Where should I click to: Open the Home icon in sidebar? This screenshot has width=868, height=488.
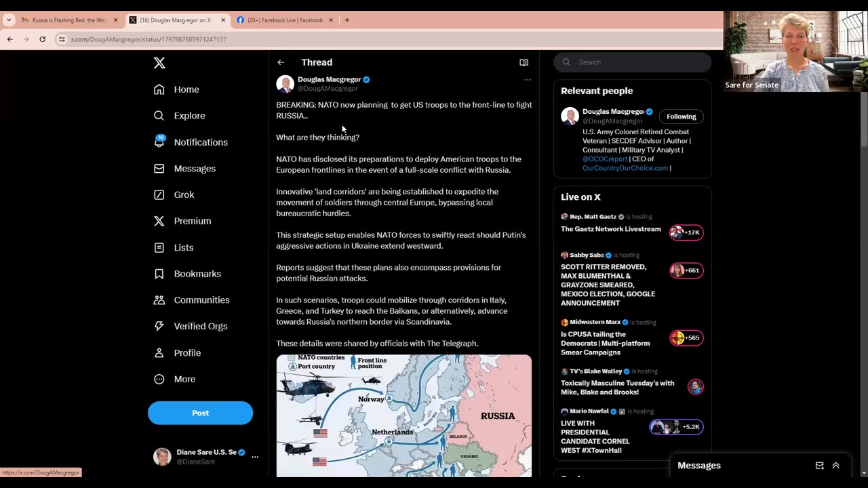pyautogui.click(x=159, y=89)
